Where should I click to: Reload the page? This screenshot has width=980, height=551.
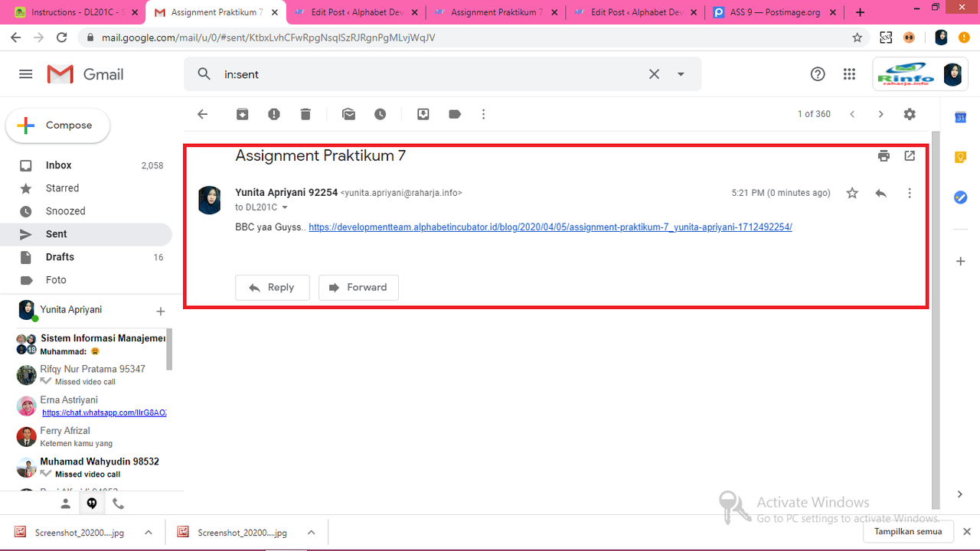62,37
